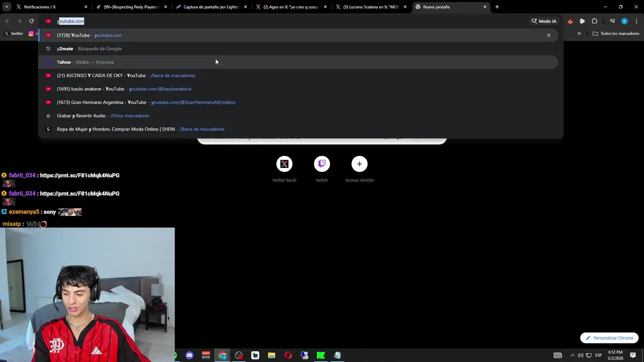Open the media controls music icon

612,21
